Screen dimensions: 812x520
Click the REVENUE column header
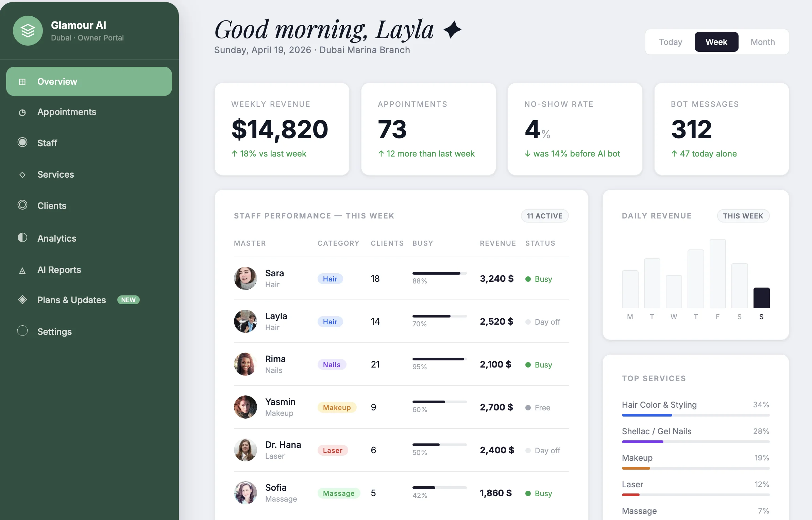[498, 243]
